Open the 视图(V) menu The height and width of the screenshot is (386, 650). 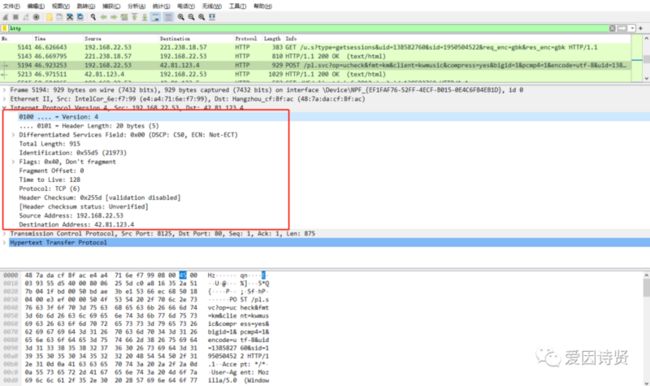click(61, 6)
